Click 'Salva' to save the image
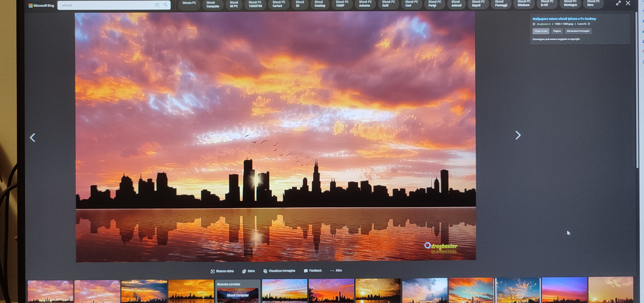The image size is (644, 303). click(x=249, y=271)
